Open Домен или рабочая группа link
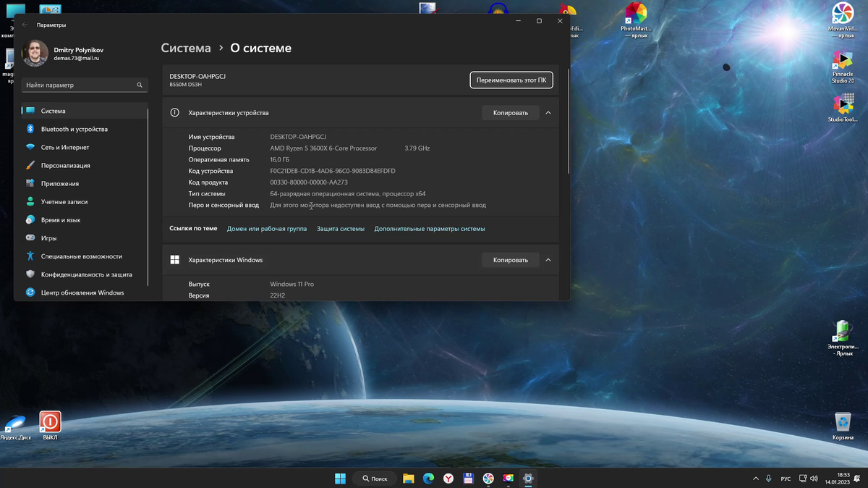The image size is (868, 488). tap(267, 229)
